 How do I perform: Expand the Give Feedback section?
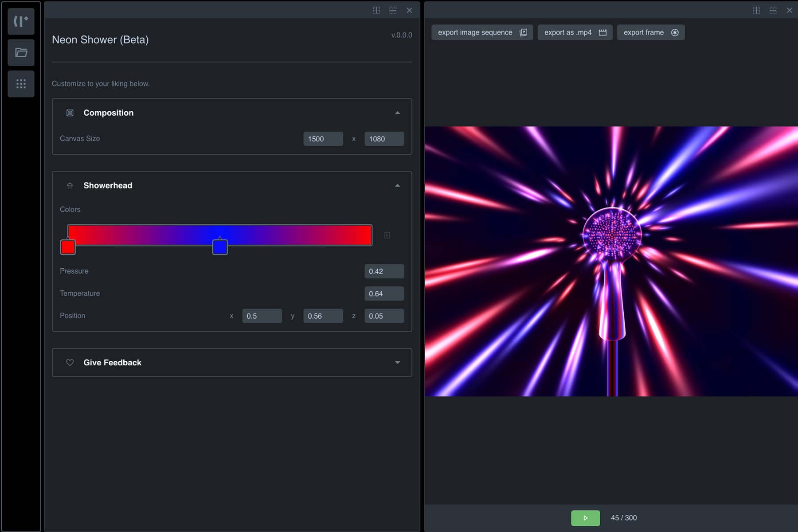point(398,363)
